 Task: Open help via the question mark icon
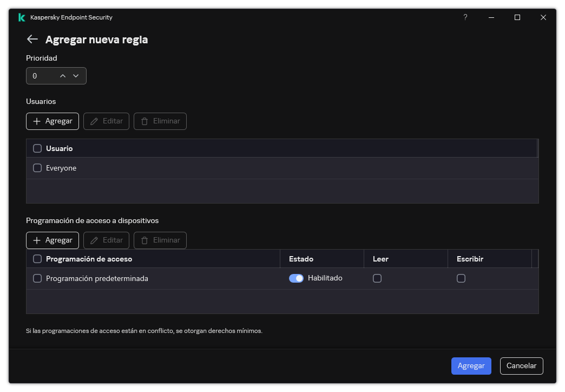pos(465,17)
